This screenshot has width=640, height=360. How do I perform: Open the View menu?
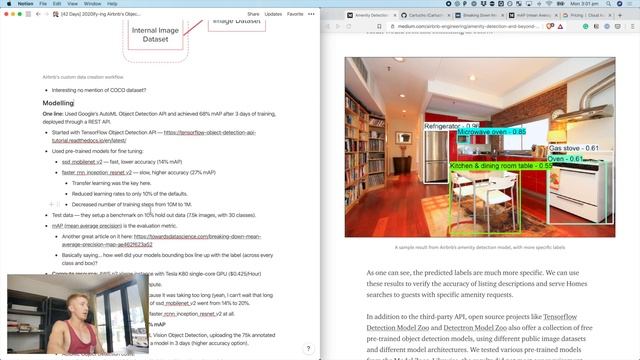(72, 4)
